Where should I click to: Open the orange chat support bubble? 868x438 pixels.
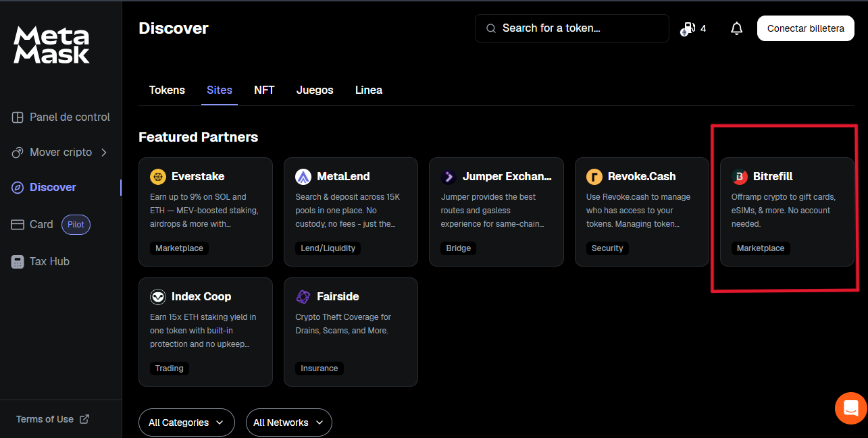(x=850, y=408)
